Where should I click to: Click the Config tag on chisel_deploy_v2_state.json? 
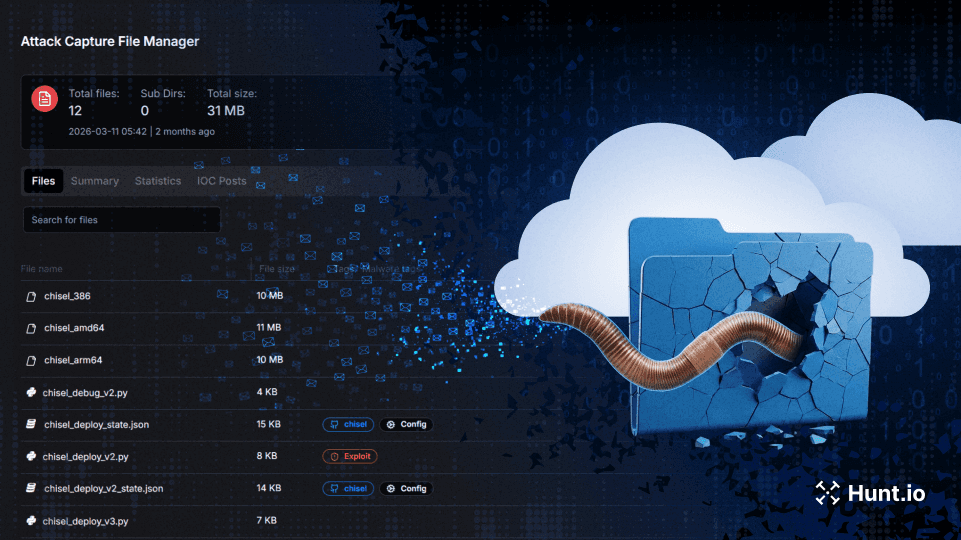[406, 489]
